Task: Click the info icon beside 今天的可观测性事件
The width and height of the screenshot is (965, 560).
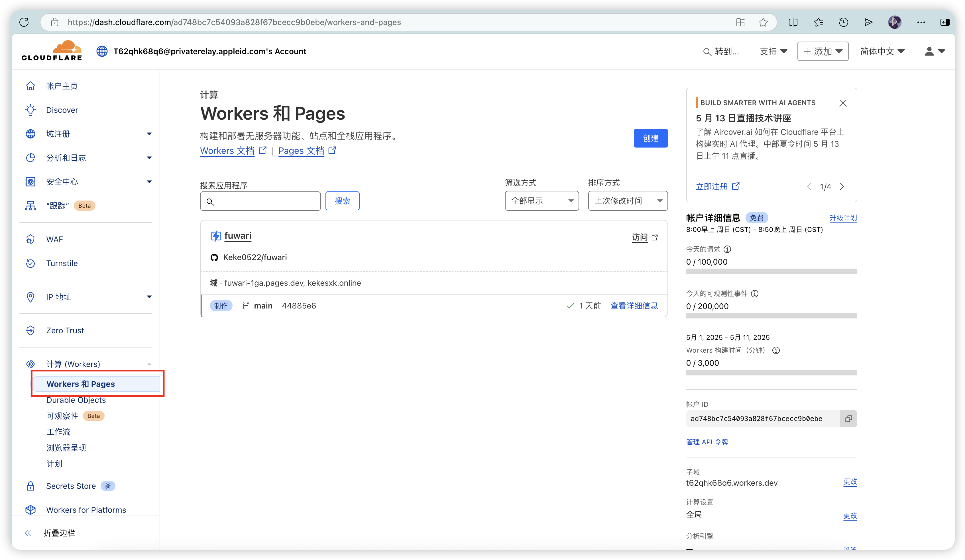Action: tap(754, 294)
